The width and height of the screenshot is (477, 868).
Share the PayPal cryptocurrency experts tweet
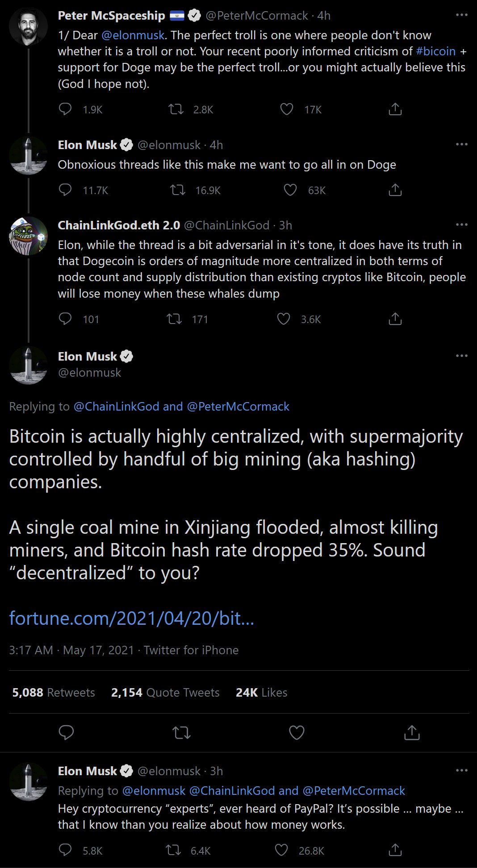(395, 850)
